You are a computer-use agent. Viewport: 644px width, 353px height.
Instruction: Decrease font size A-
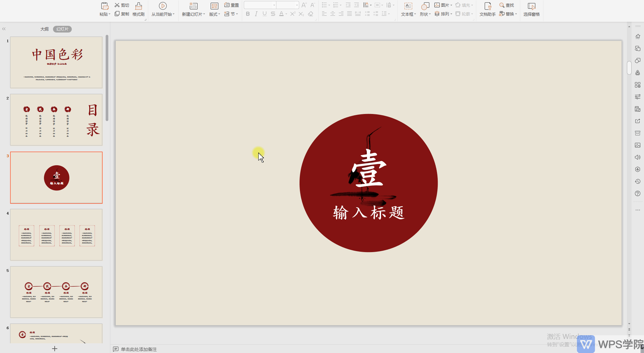pos(313,5)
